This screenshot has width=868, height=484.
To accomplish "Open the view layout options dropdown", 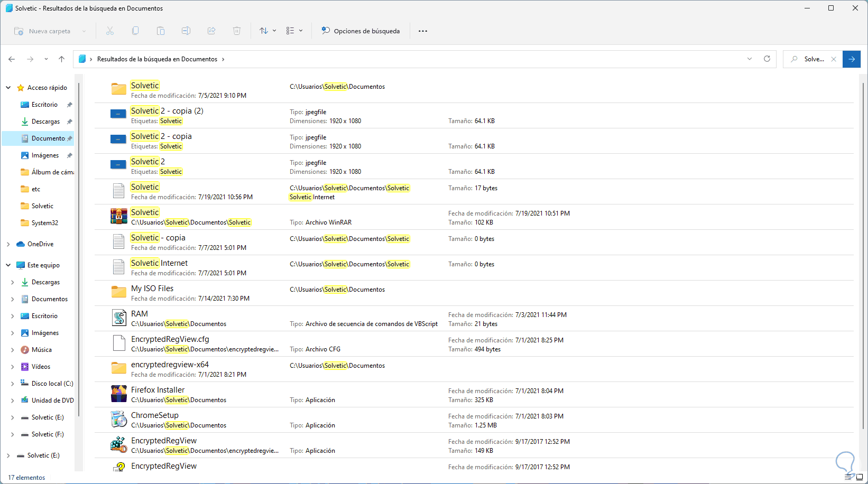I will pyautogui.click(x=294, y=31).
